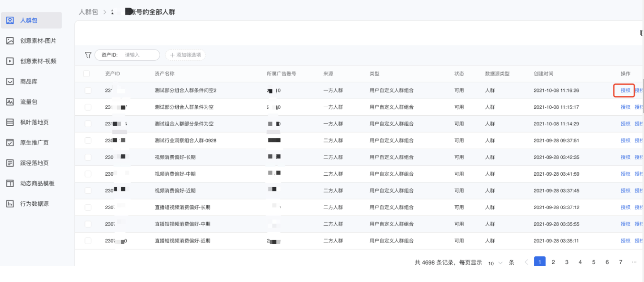Click timestamp 2021-09-28 09:37:51
The height and width of the screenshot is (282, 644).
556,140
